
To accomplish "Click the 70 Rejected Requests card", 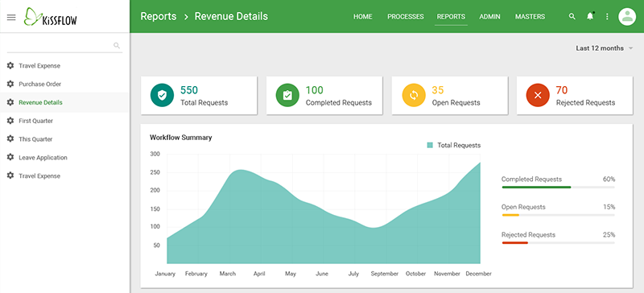I will 575,95.
